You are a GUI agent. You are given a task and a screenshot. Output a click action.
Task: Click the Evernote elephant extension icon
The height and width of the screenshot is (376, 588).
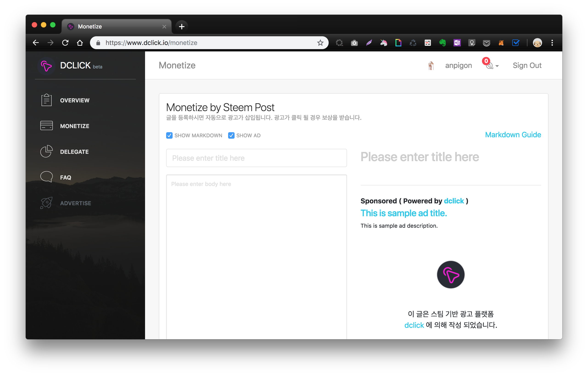tap(442, 43)
